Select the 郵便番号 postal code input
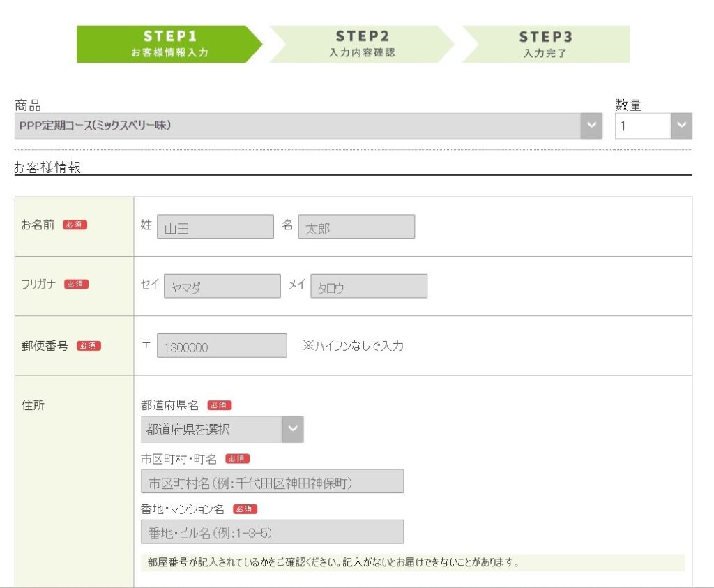The height and width of the screenshot is (588, 714). pos(222,346)
